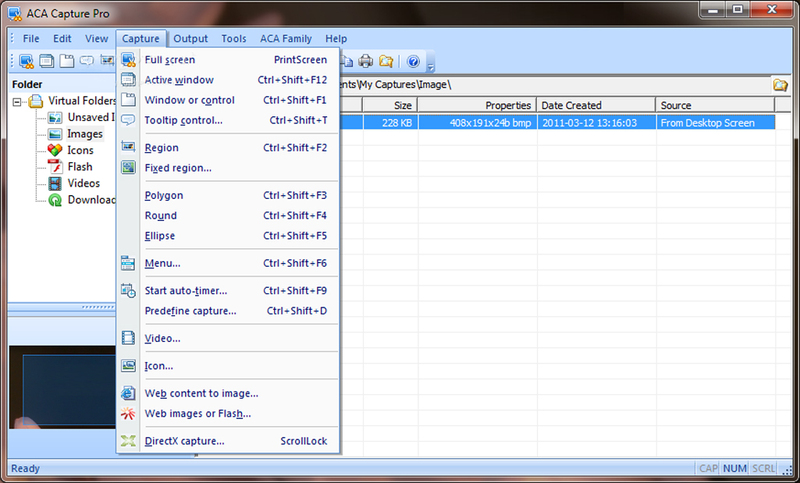The width and height of the screenshot is (800, 483).
Task: Select the Icons folder in the tree
Action: [80, 150]
